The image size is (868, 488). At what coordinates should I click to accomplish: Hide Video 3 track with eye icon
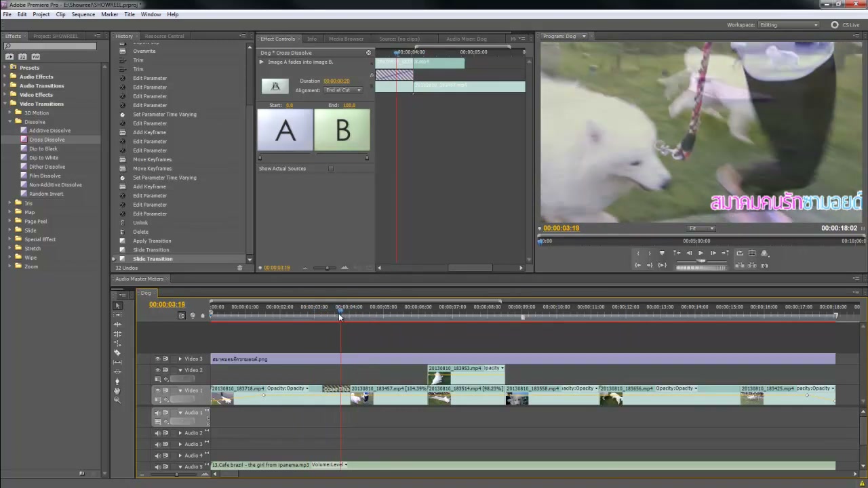[x=157, y=359]
